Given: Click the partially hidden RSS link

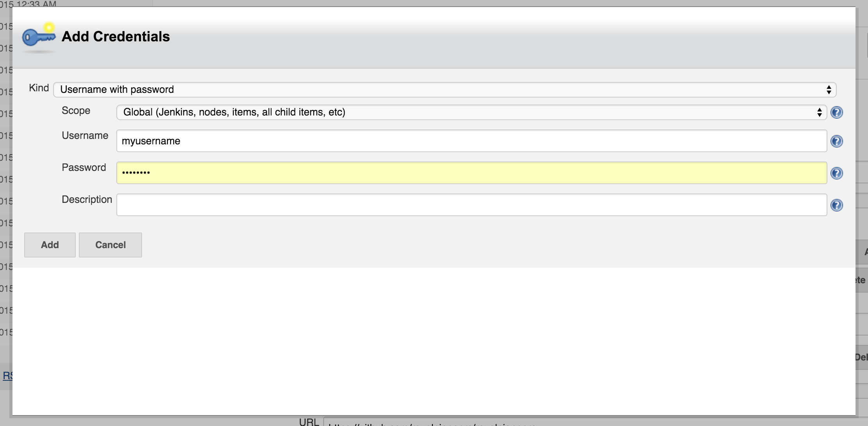Looking at the screenshot, I should pyautogui.click(x=7, y=376).
